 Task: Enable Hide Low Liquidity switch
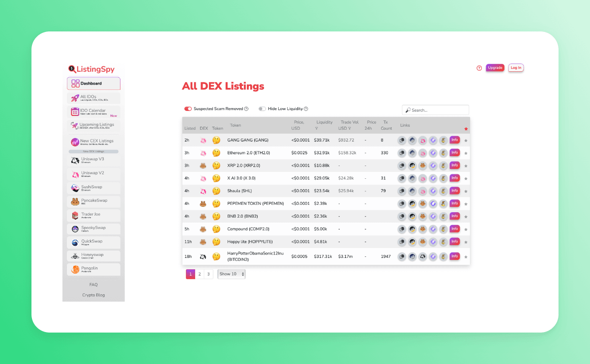pyautogui.click(x=262, y=109)
